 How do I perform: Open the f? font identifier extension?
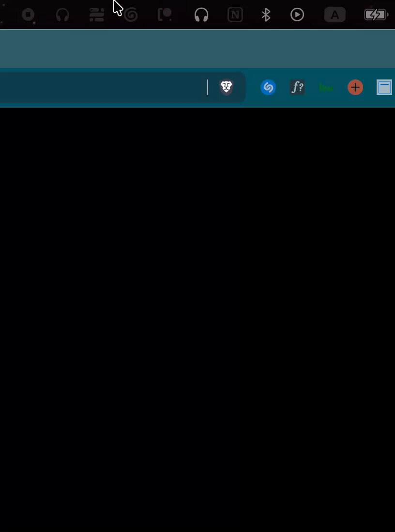point(297,87)
